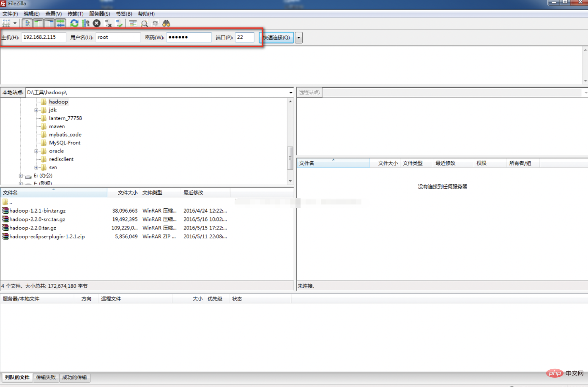This screenshot has width=588, height=387.
Task: Sort remote list by 权限 column
Action: (x=490, y=163)
